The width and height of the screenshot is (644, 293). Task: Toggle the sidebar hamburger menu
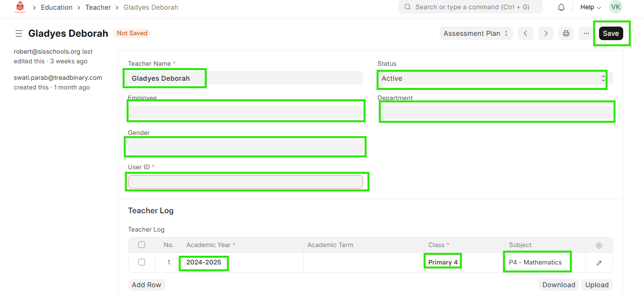click(x=19, y=33)
